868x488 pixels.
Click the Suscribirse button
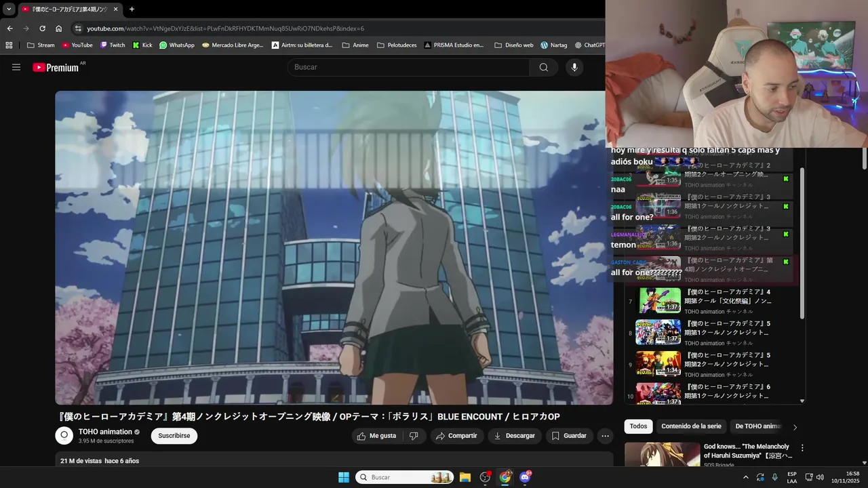(x=174, y=436)
